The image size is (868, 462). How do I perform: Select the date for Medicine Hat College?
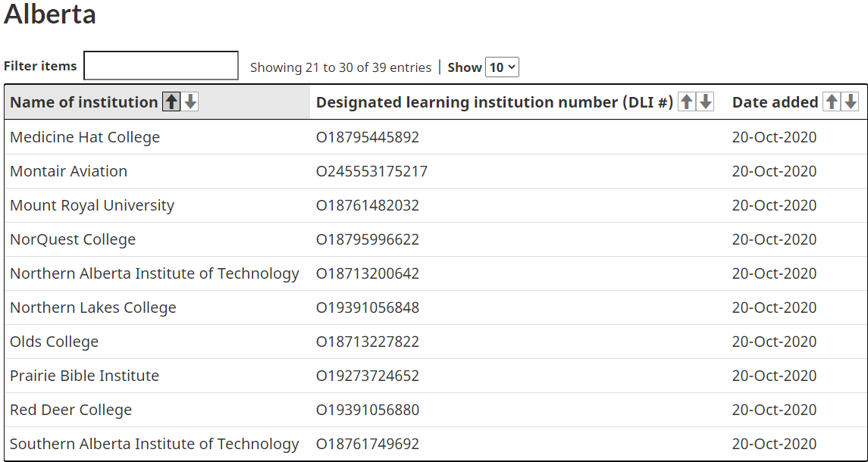[x=775, y=137]
